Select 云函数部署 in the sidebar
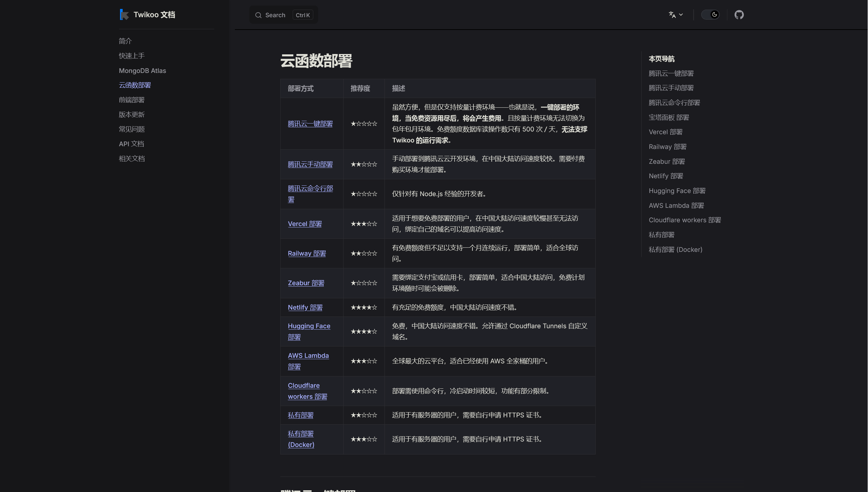The image size is (868, 492). (x=135, y=85)
